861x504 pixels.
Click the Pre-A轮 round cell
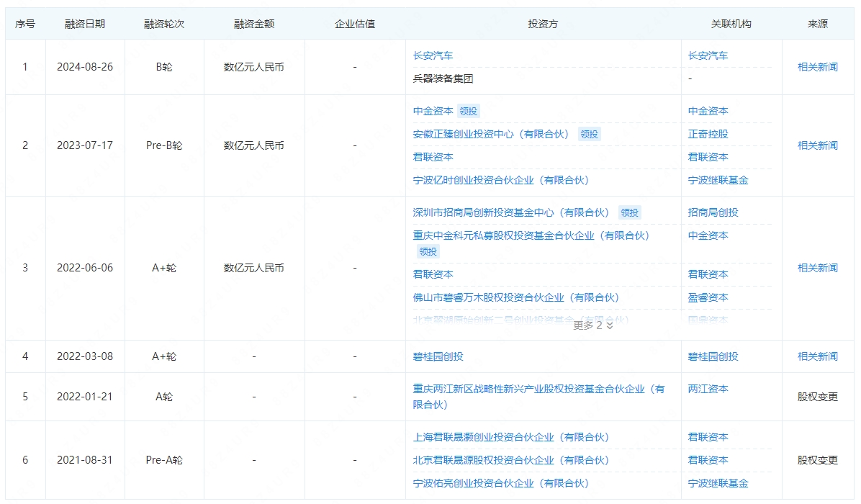163,460
